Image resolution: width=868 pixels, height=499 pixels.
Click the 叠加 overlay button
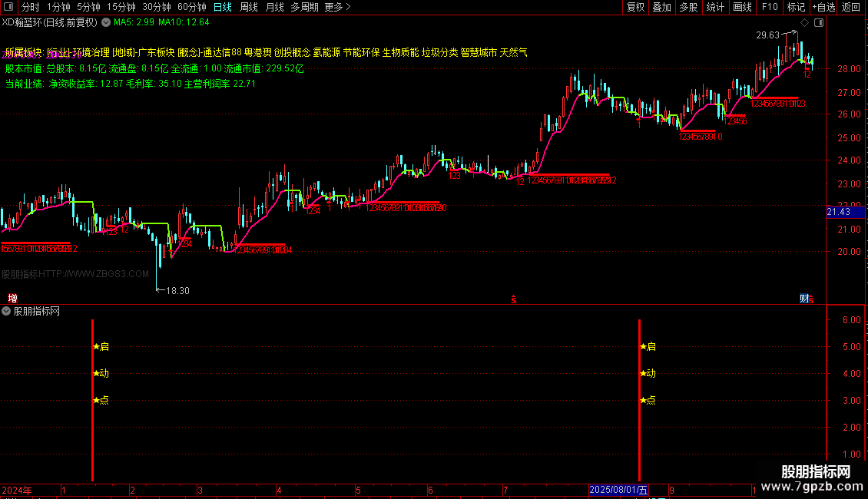tap(661, 7)
